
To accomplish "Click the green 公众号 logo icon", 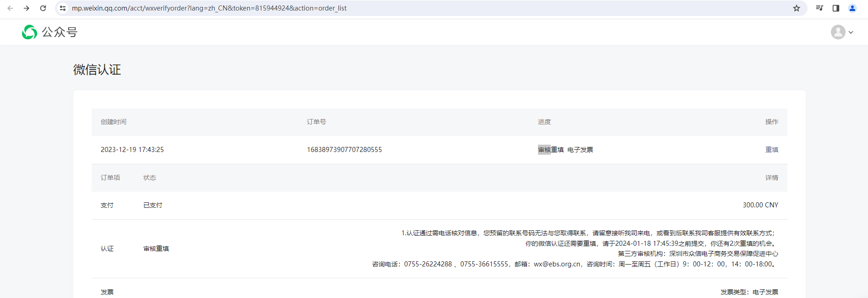I will pyautogui.click(x=30, y=32).
